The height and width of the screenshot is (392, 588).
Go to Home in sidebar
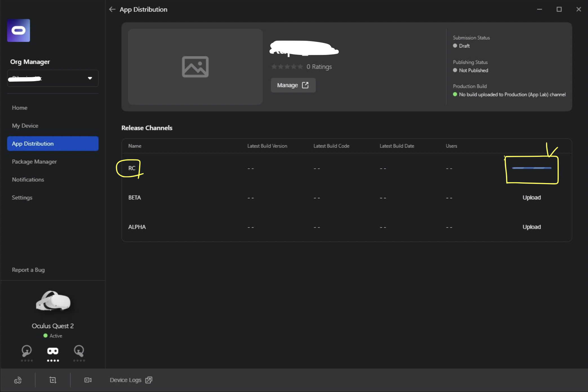pyautogui.click(x=20, y=108)
